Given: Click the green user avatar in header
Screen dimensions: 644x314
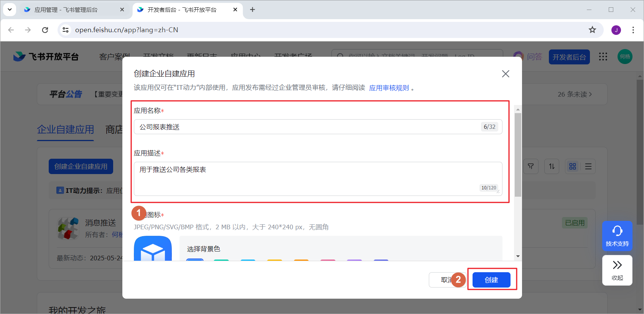Looking at the screenshot, I should [625, 57].
